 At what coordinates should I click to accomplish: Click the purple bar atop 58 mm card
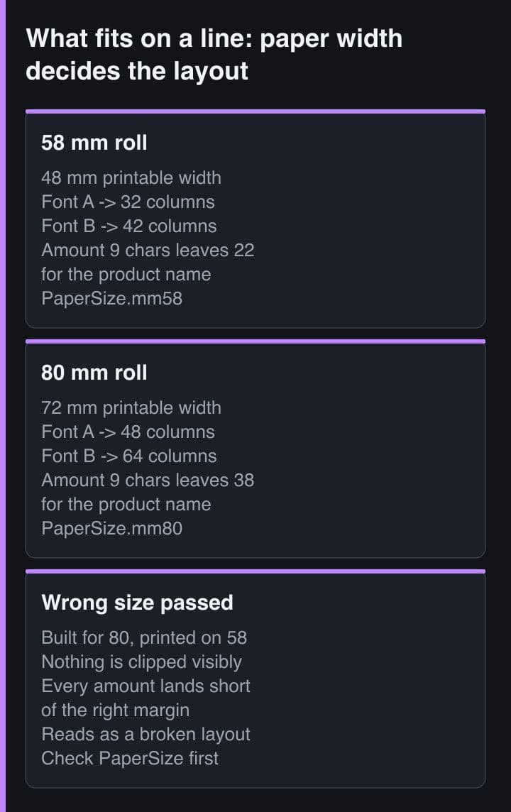255,111
